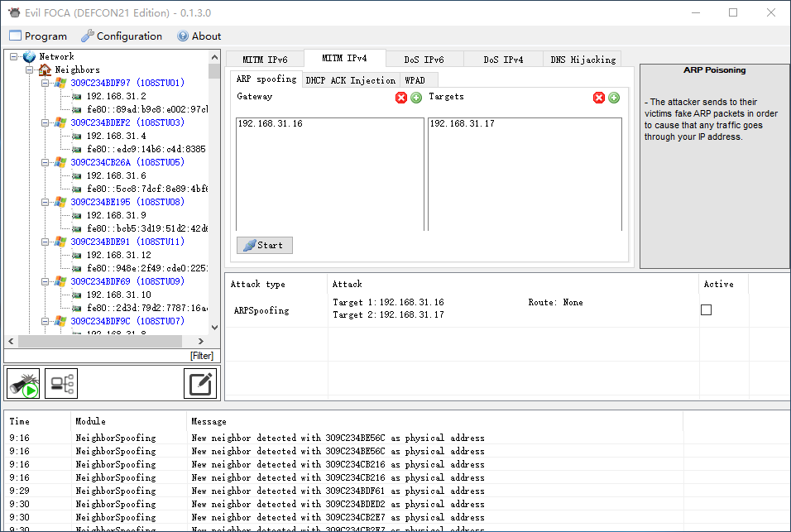Screen dimensions: 791x532
Task: Click the Module column header
Action: point(128,421)
